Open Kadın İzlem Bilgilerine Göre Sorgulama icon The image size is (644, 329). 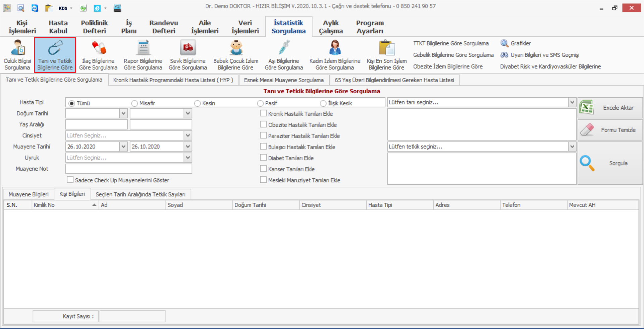point(335,48)
